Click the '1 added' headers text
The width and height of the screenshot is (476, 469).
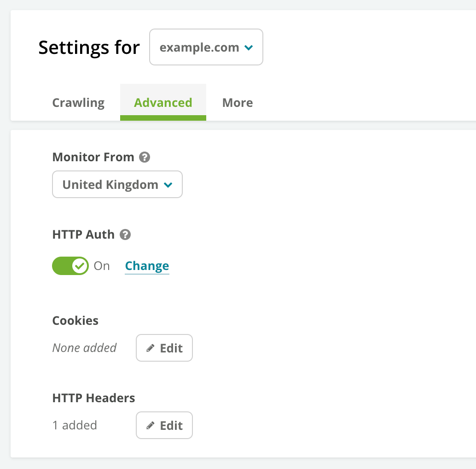75,425
